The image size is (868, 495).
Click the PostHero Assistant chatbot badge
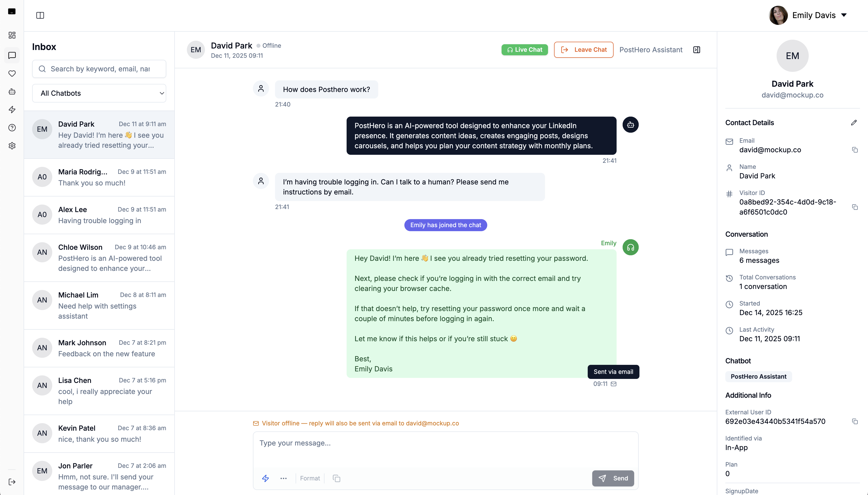758,376
